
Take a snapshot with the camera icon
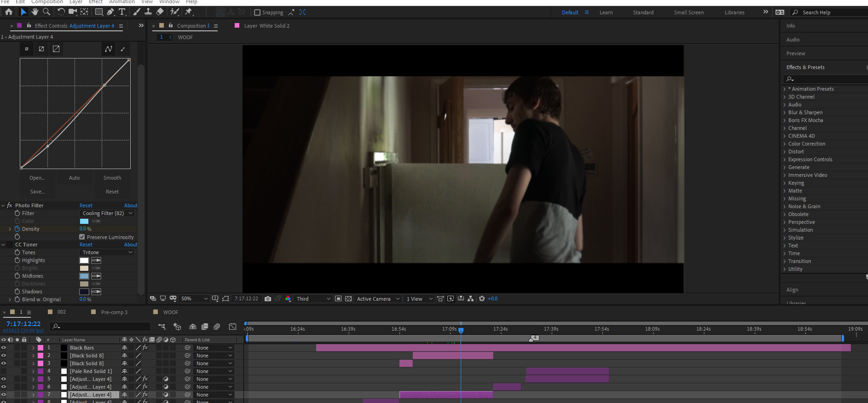click(x=268, y=299)
